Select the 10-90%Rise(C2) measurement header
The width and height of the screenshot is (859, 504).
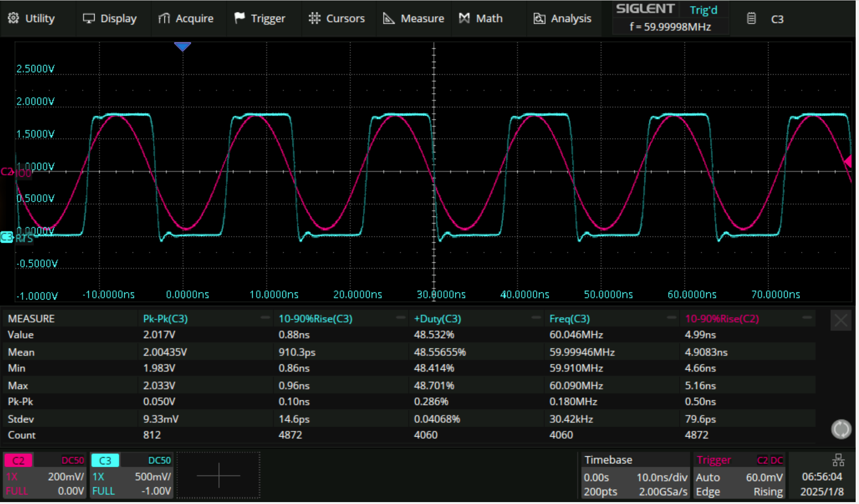point(721,319)
